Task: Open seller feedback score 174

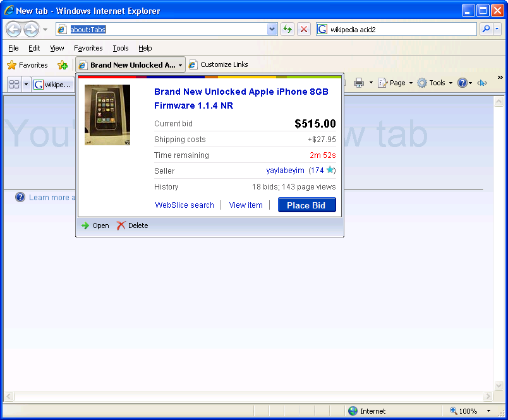Action: click(318, 171)
